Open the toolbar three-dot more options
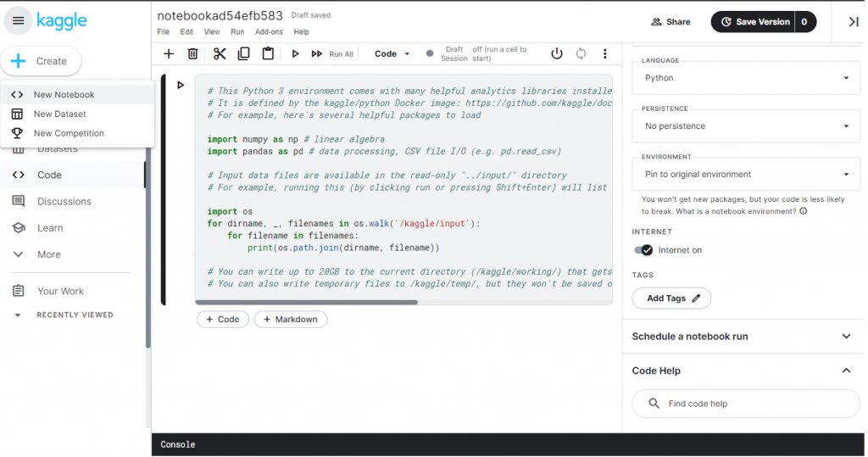 pyautogui.click(x=604, y=53)
